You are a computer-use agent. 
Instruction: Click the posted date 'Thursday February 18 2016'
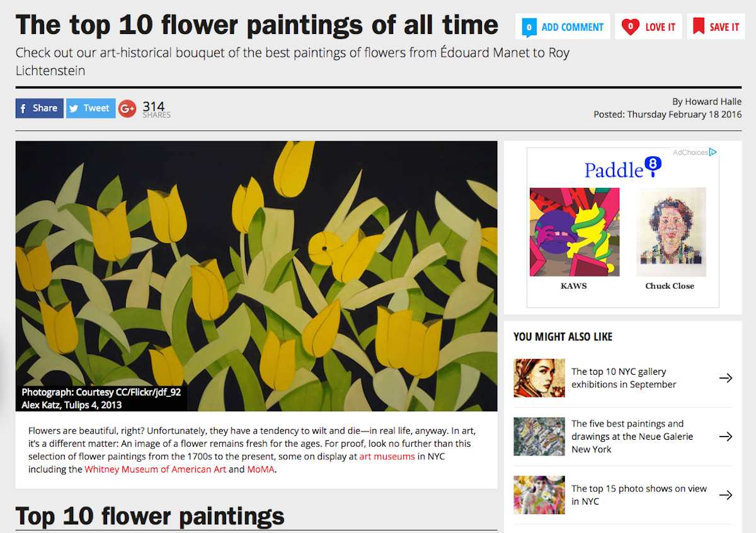[684, 115]
